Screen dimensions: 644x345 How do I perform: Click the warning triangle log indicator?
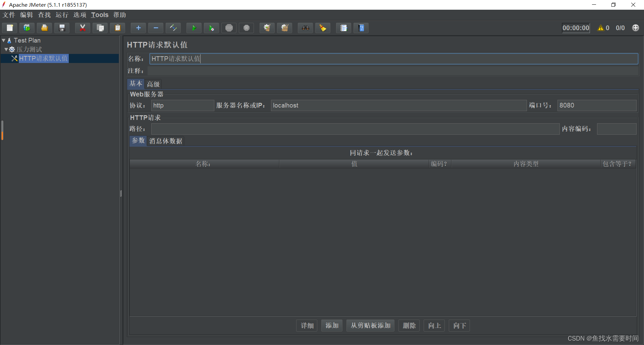[x=600, y=28]
